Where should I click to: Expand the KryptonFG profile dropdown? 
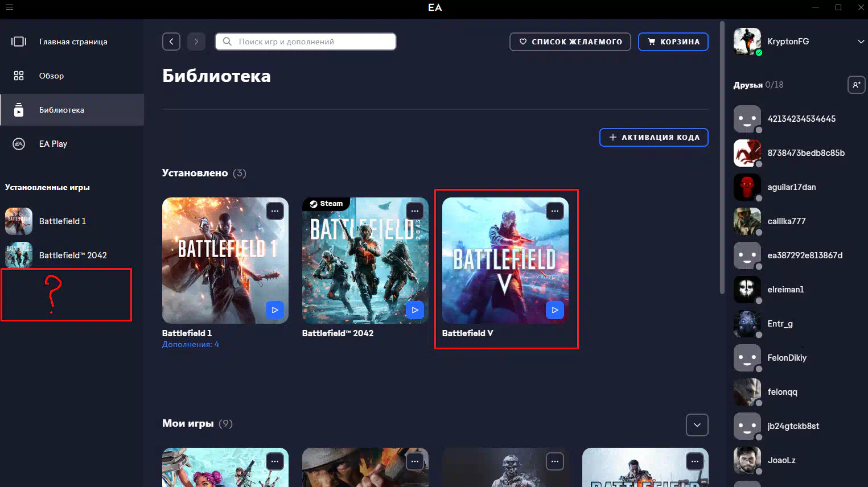click(x=861, y=42)
